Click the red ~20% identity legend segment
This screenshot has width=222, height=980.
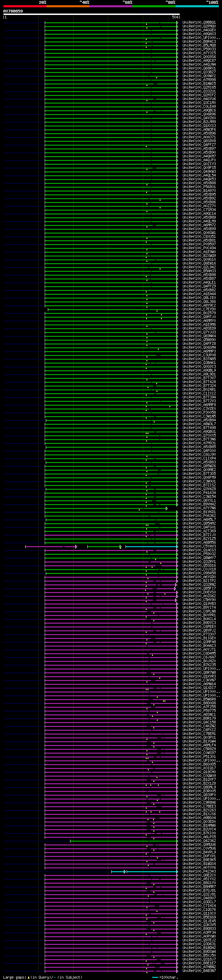(x=25, y=6)
